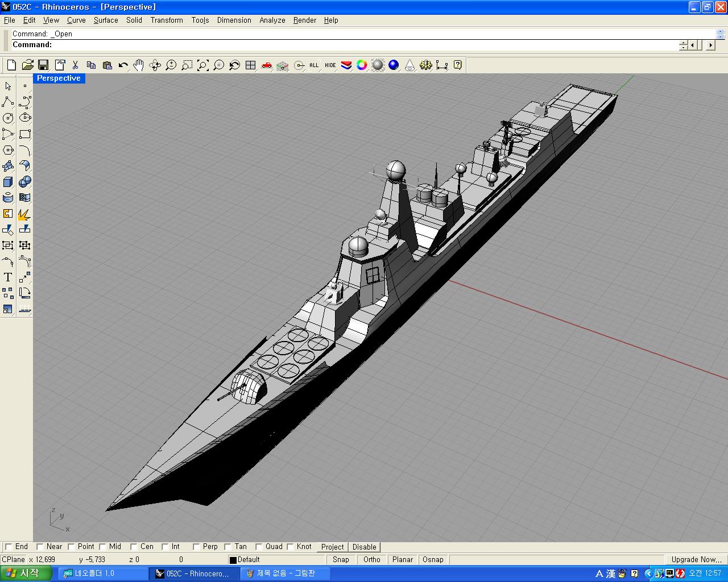Open the Solid menu

tap(134, 20)
